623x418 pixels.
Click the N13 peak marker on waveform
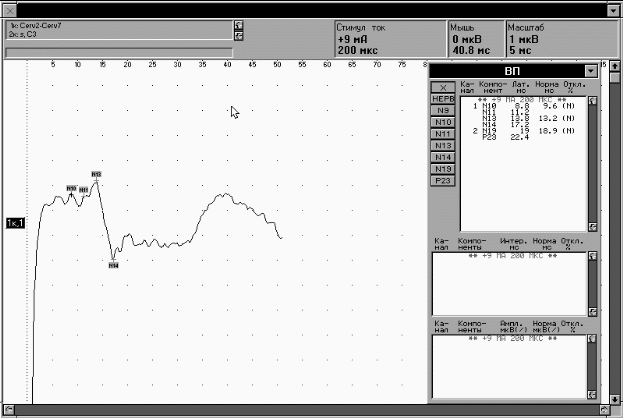click(96, 174)
